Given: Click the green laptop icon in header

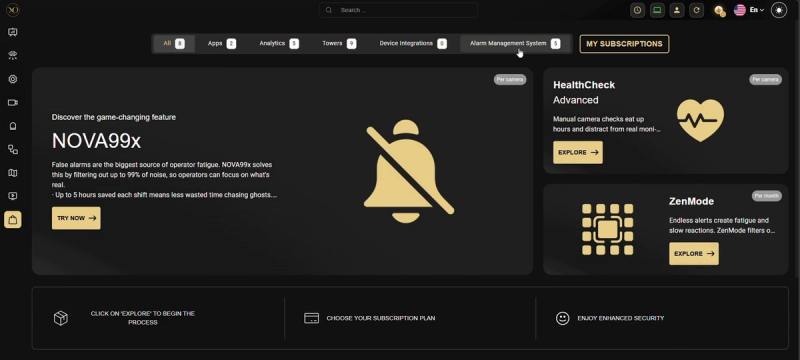Looking at the screenshot, I should (657, 10).
